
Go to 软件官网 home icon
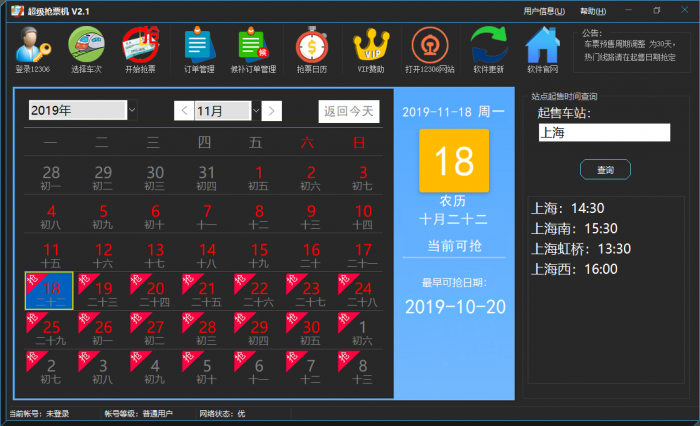click(x=541, y=46)
